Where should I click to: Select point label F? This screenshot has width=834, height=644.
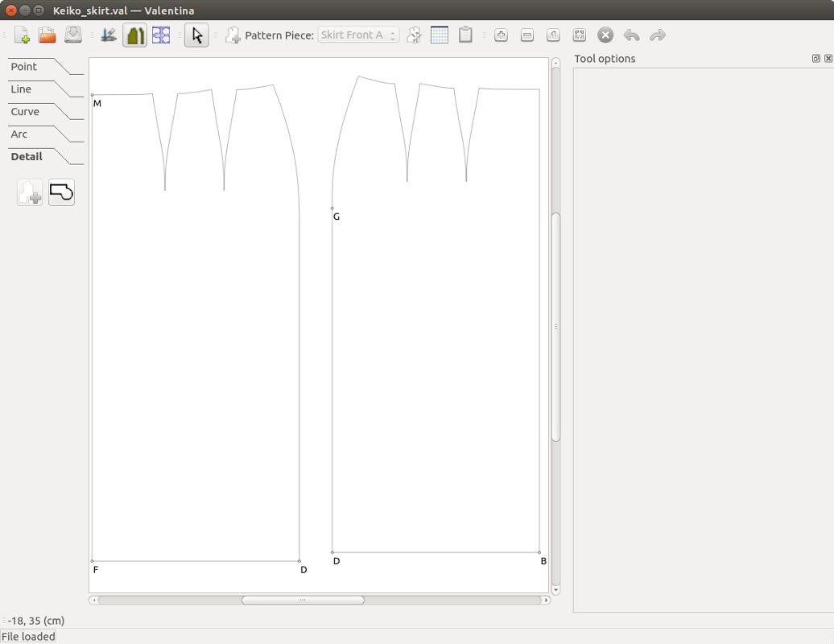(96, 570)
